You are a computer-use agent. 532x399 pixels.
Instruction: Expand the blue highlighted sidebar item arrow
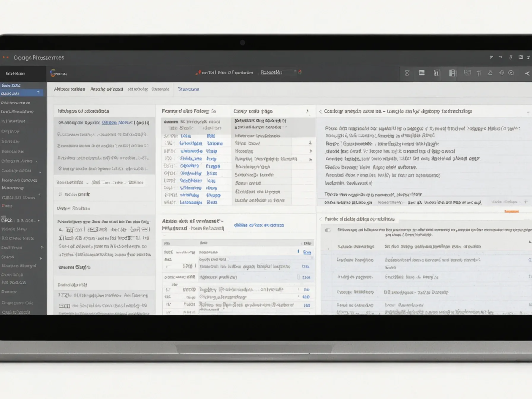pyautogui.click(x=38, y=93)
